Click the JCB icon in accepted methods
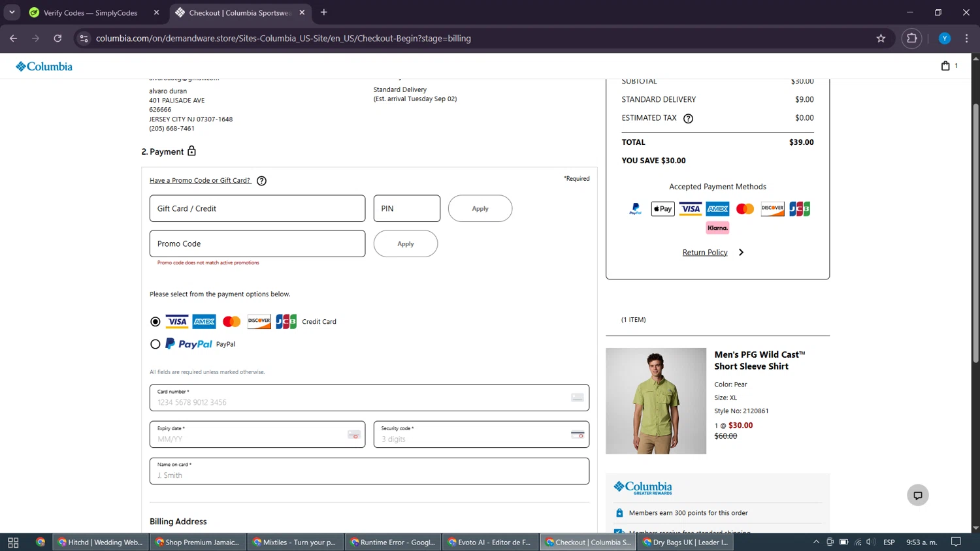Image resolution: width=980 pixels, height=551 pixels. (x=800, y=209)
